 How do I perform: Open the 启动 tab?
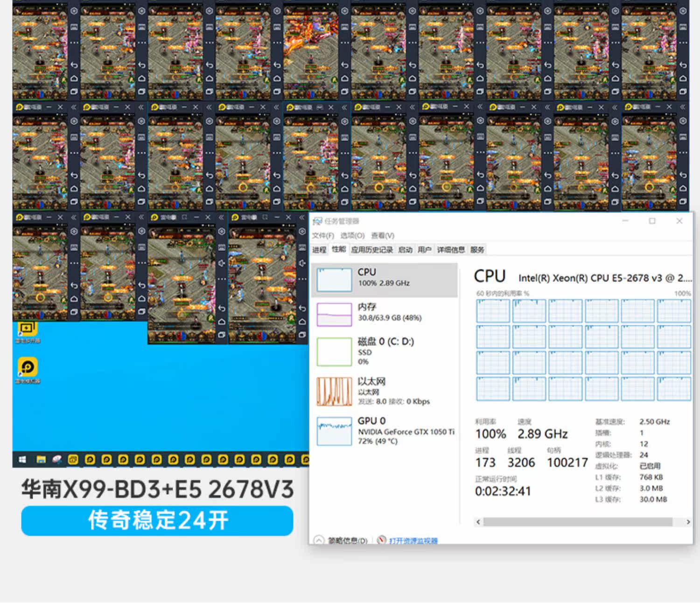[x=405, y=250]
